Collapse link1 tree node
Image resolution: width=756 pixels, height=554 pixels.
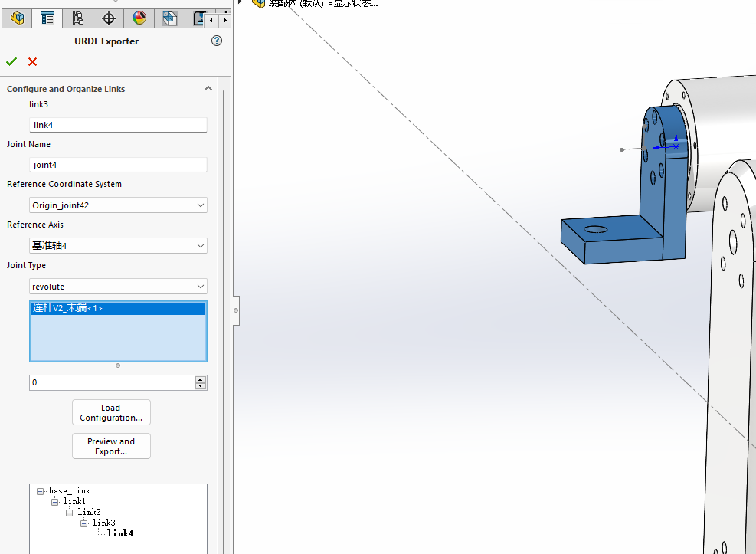pyautogui.click(x=54, y=503)
